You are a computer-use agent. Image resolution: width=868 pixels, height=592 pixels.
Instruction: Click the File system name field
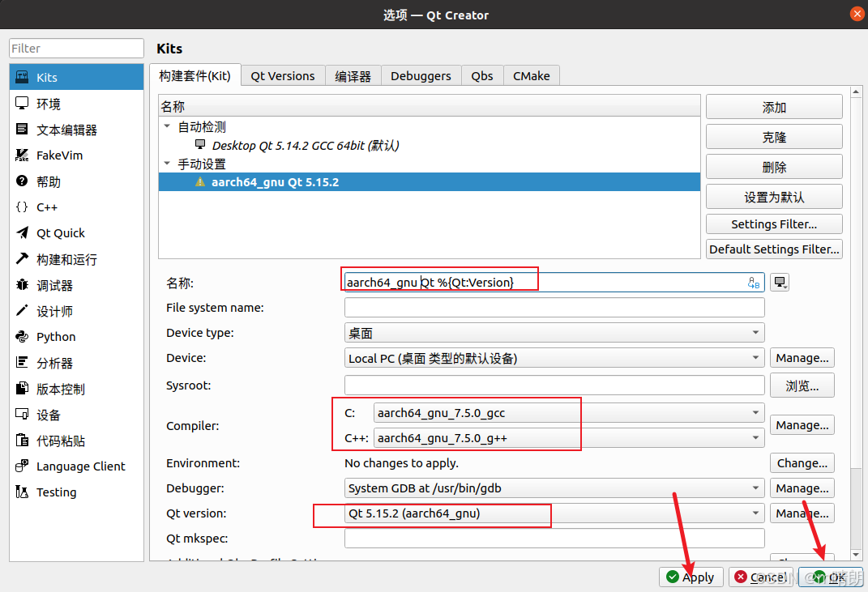[554, 308]
